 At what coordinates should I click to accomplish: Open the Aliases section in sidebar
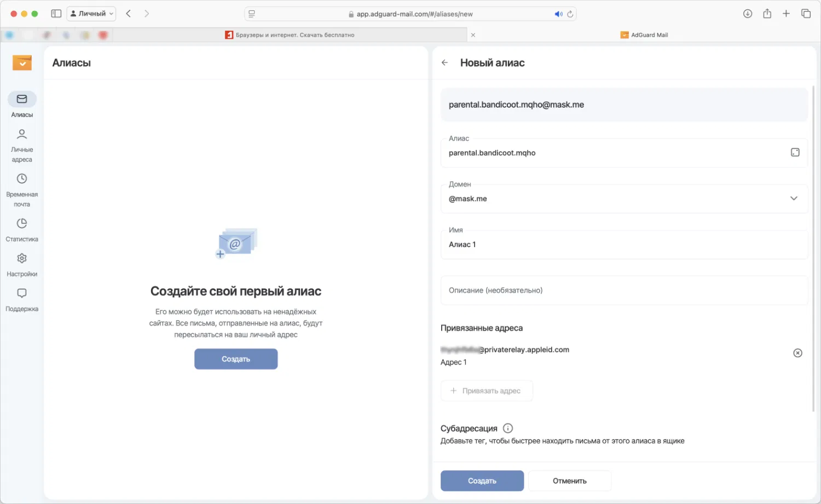point(22,100)
